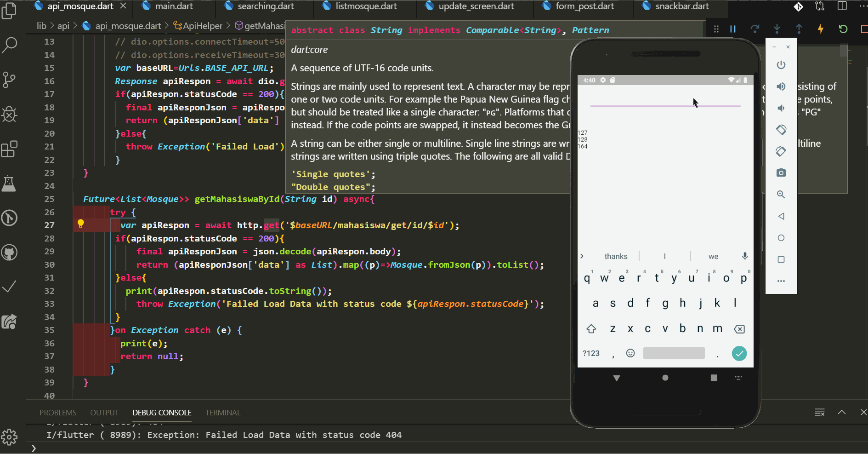868x454 pixels.
Task: Open the Extensions view in the sidebar
Action: pyautogui.click(x=9, y=149)
